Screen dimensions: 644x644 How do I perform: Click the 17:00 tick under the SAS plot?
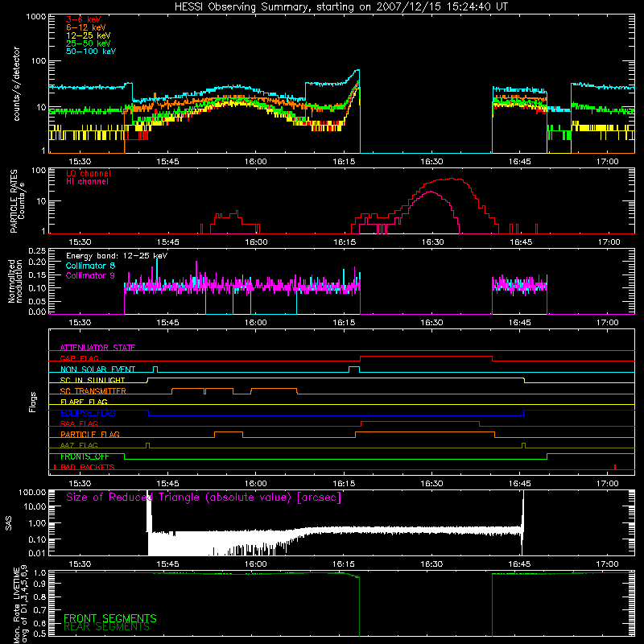tap(608, 564)
